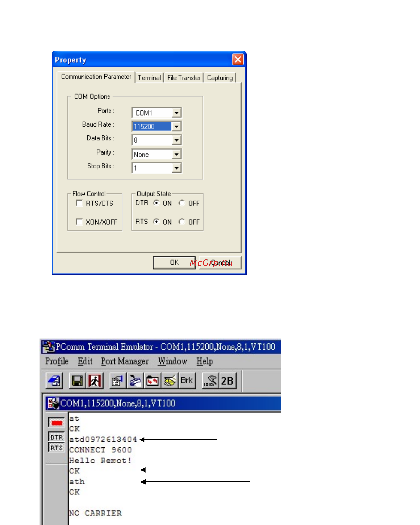The height and width of the screenshot is (525, 420).
Task: Switch to the Capturing tab
Action: tap(220, 78)
